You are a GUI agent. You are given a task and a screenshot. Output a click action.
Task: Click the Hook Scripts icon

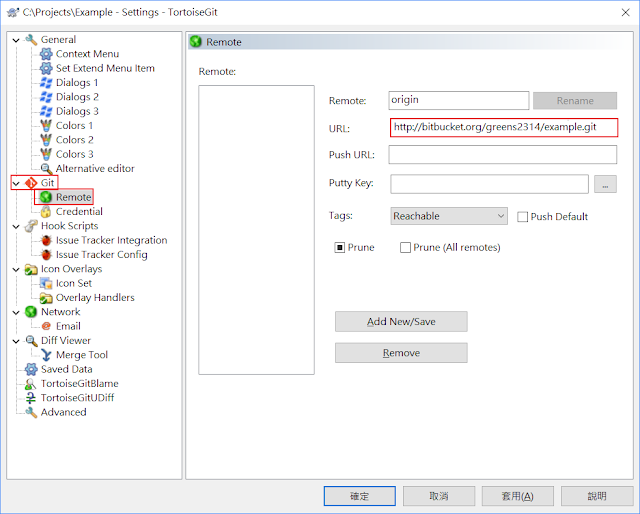[x=31, y=226]
